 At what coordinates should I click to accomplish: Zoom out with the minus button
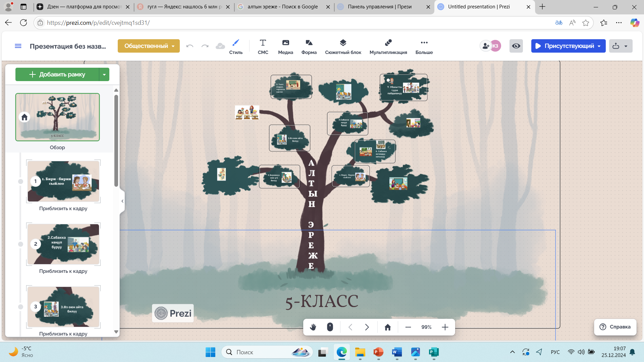click(x=408, y=327)
